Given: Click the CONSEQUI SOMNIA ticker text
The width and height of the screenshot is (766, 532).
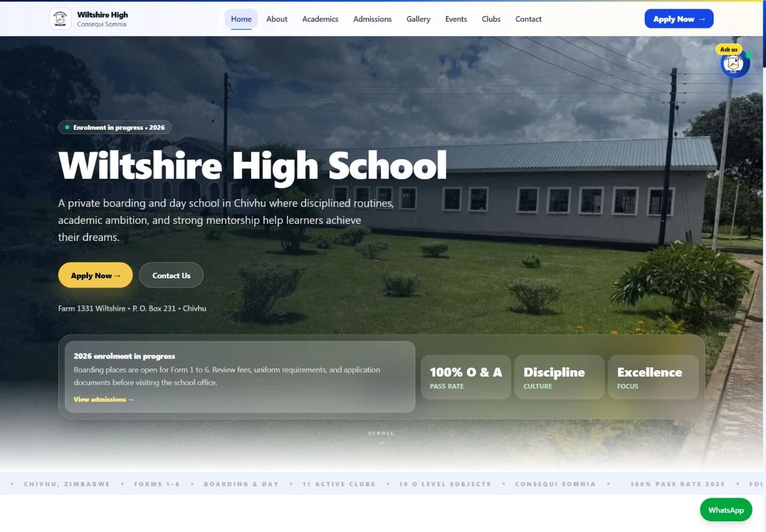Looking at the screenshot, I should [x=555, y=484].
